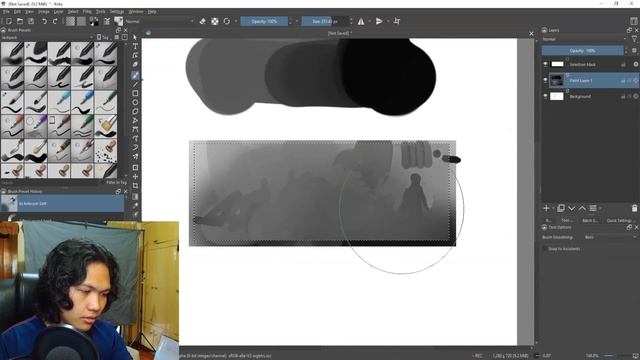Select the Freehand Brush tool
Image resolution: width=640 pixels, height=360 pixels.
click(135, 75)
